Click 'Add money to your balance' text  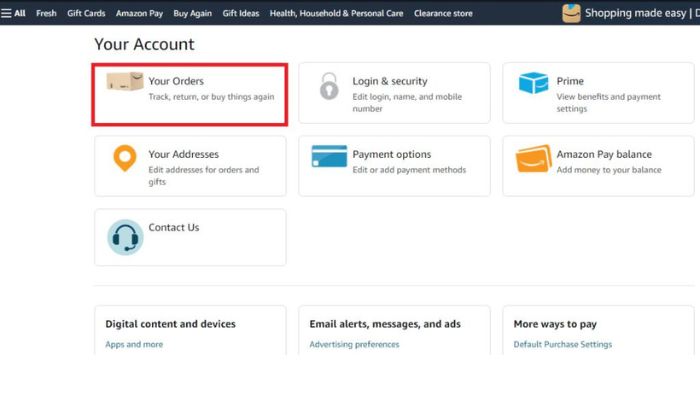coord(609,170)
